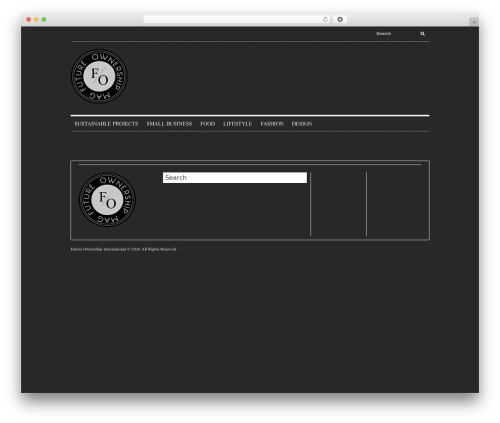
Task: Open a new tab with plus button
Action: (474, 22)
